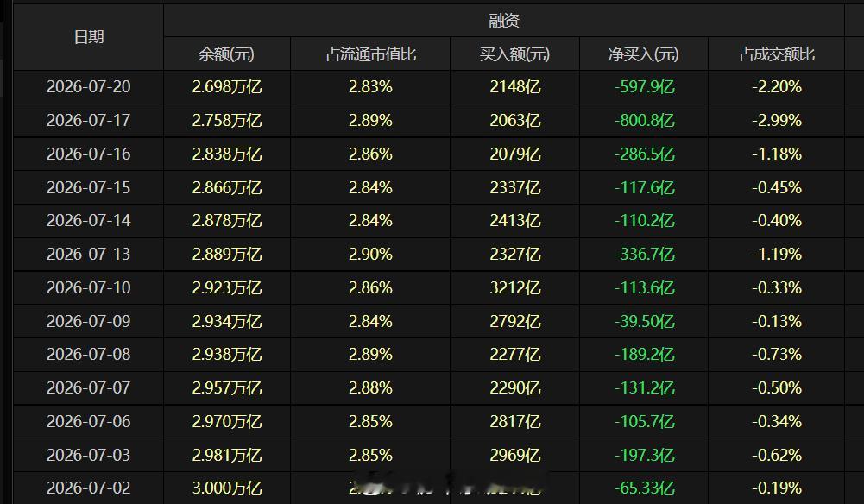Select the date cell 2026-07-07
Screen dimensions: 864x504
pyautogui.click(x=89, y=387)
